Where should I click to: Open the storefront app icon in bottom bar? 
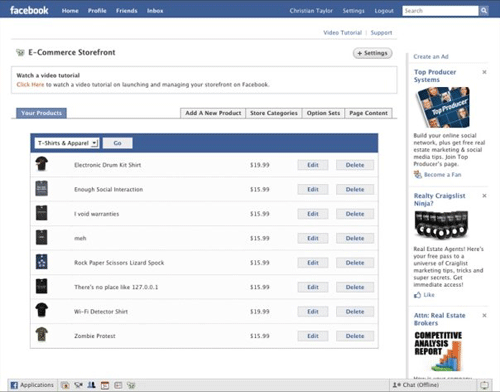(131, 385)
